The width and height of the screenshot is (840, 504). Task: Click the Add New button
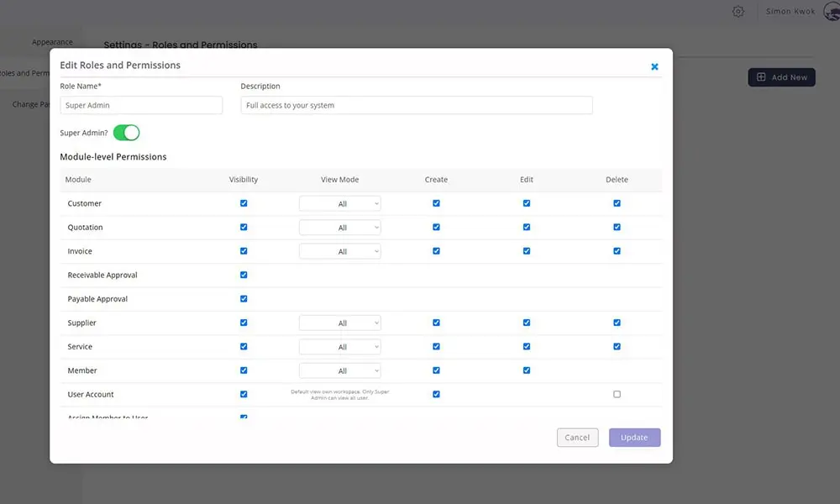(x=781, y=77)
